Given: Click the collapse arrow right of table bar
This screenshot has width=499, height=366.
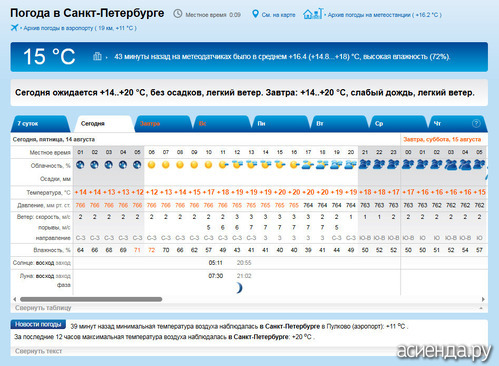Looking at the screenshot, I should 481,308.
